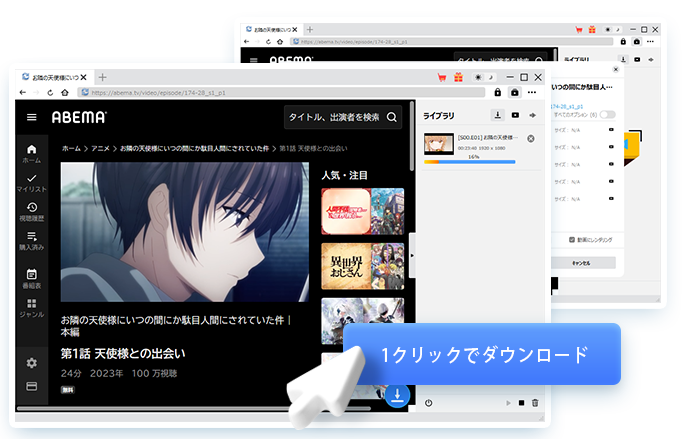
Task: Click アニメ breadcrumb link
Action: [102, 148]
